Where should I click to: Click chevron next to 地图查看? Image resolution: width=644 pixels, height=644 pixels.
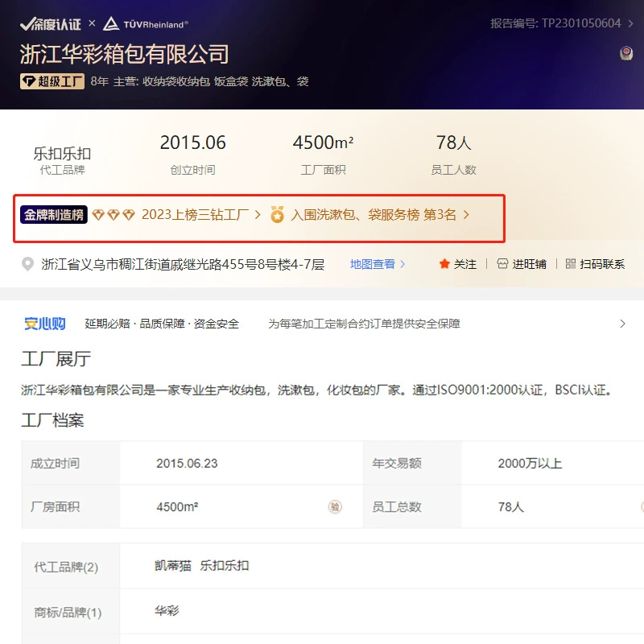point(402,264)
